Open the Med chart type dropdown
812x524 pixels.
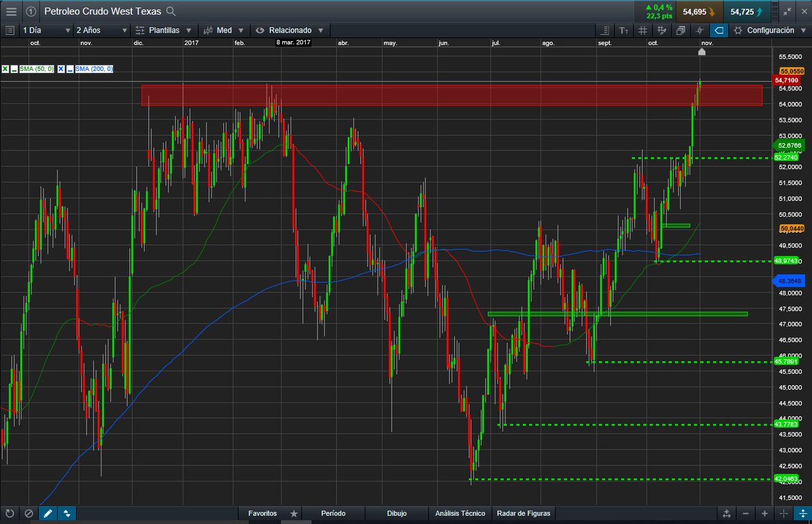[224, 30]
